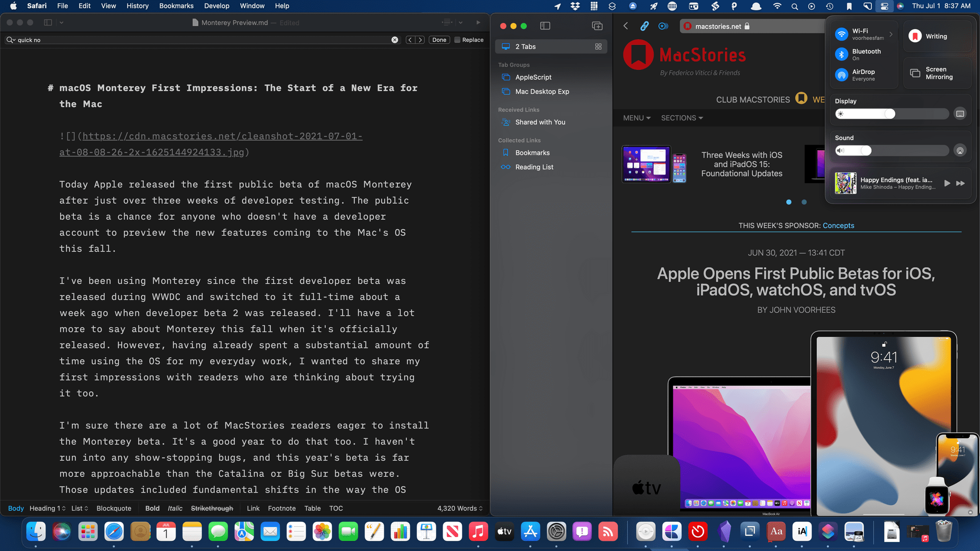Open the format options chevron in the iA Writer title bar
The image size is (980, 551).
[x=460, y=22]
